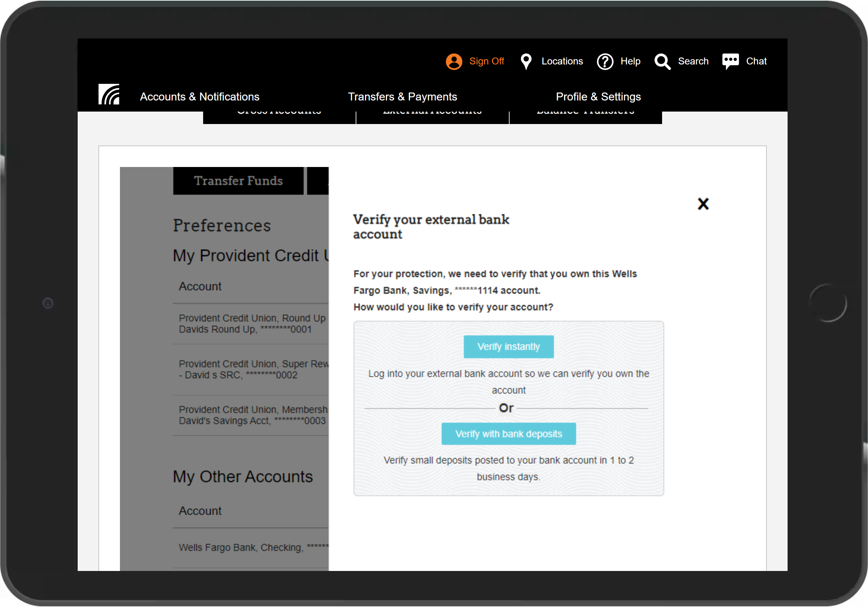Open Transfers & Payments menu
The height and width of the screenshot is (607, 868).
tap(402, 97)
